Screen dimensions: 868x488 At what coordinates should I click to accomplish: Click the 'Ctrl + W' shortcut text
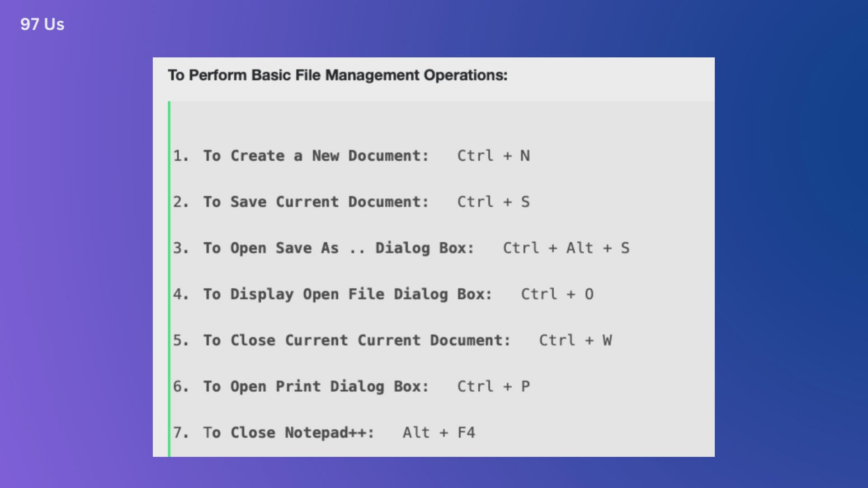coord(576,340)
